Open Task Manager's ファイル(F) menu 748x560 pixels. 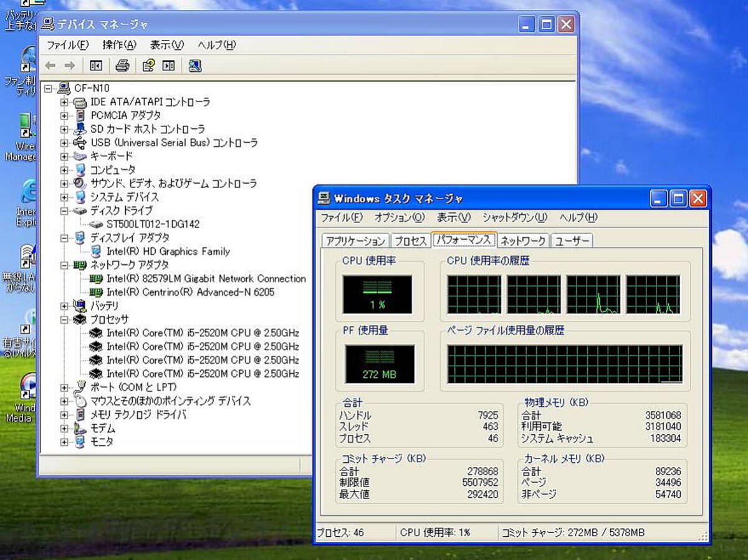point(342,217)
